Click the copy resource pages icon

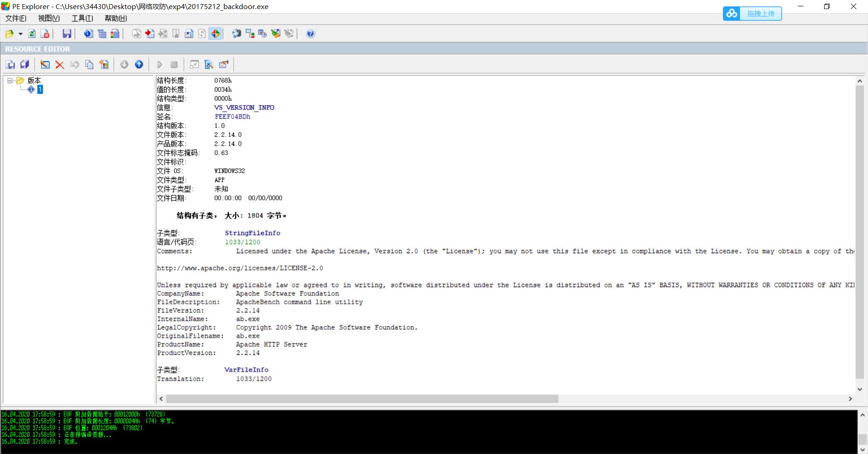coord(90,65)
